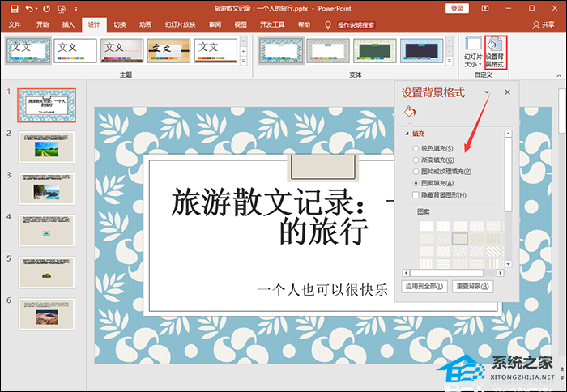Click the lightbulb 操作说明搜索 icon
Image resolution: width=567 pixels, height=392 pixels.
[328, 25]
